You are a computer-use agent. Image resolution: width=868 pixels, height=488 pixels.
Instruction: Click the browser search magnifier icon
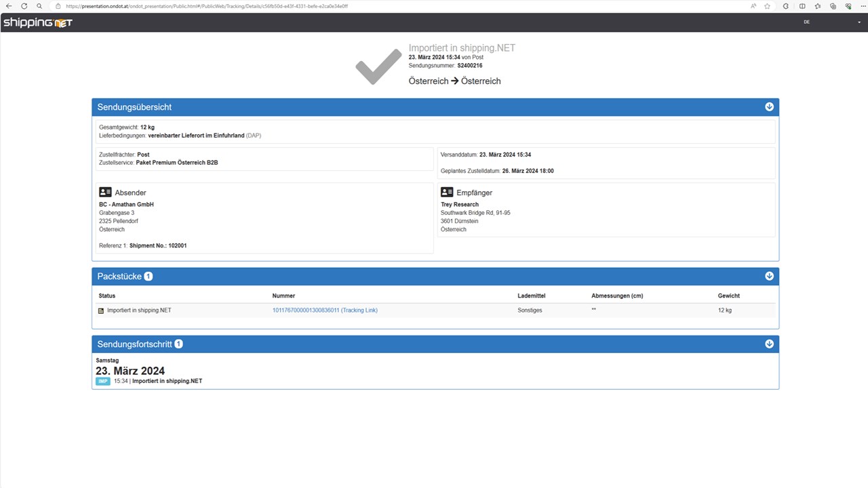[39, 6]
